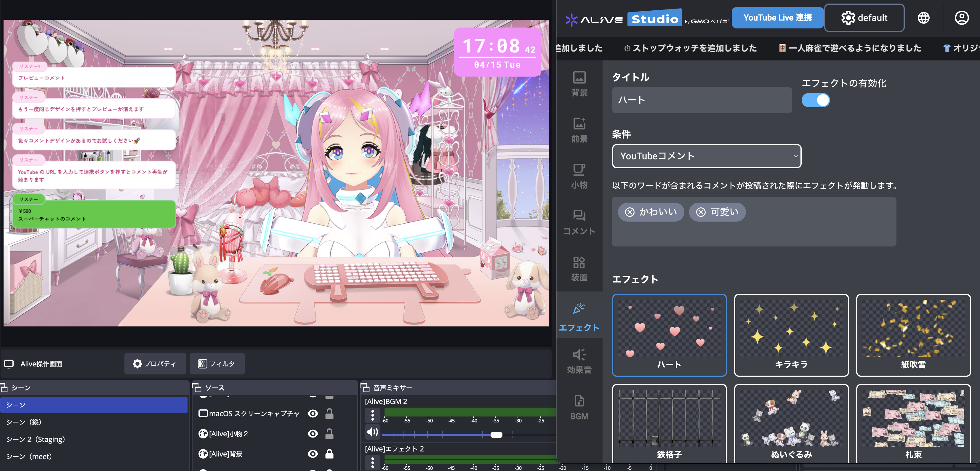Click the シーン panel dock icon
This screenshot has height=471, width=980.
tap(4, 388)
